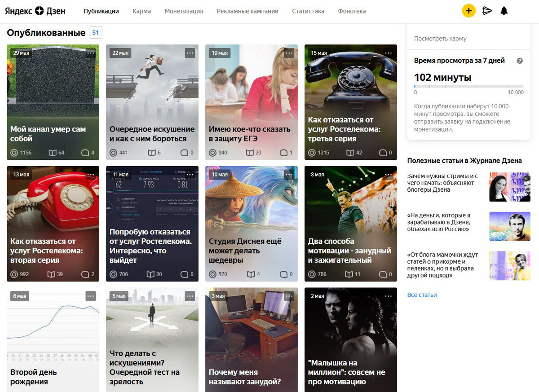Image resolution: width=539 pixels, height=392 pixels.
Task: Open three-dot menu on Мой канал умер card
Action: (91, 53)
